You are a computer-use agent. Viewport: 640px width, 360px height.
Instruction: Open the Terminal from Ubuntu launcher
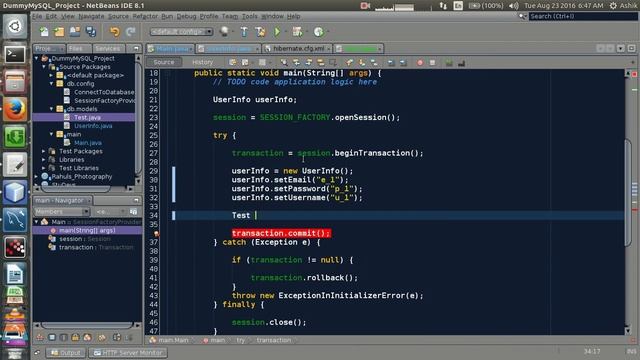(15, 54)
